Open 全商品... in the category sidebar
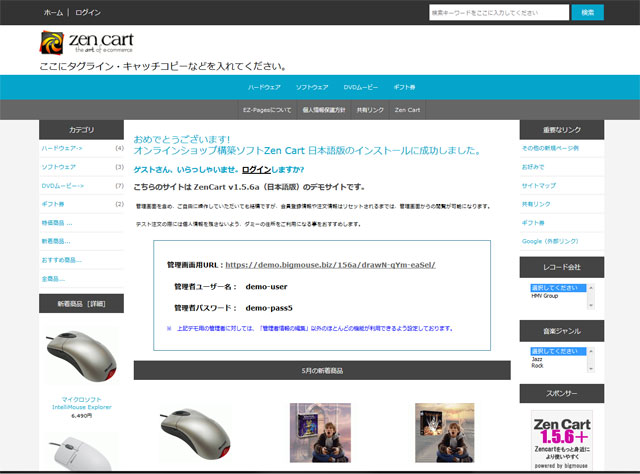Screen dimensions: 640x474 coord(53,279)
